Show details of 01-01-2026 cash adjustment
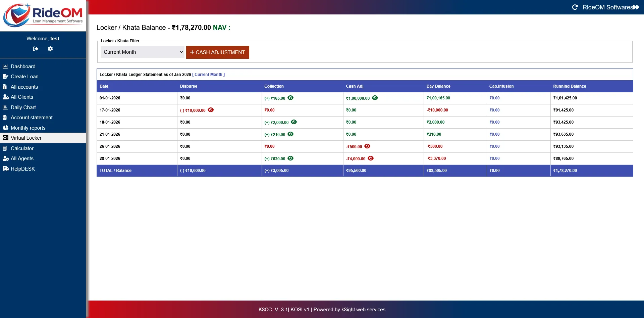This screenshot has width=644, height=318. click(x=375, y=98)
